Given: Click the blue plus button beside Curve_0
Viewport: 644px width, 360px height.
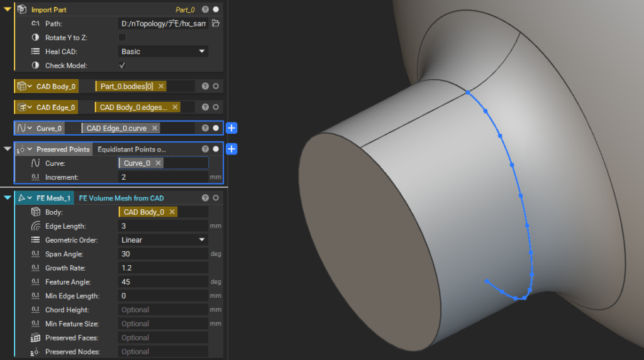Looking at the screenshot, I should tap(231, 128).
